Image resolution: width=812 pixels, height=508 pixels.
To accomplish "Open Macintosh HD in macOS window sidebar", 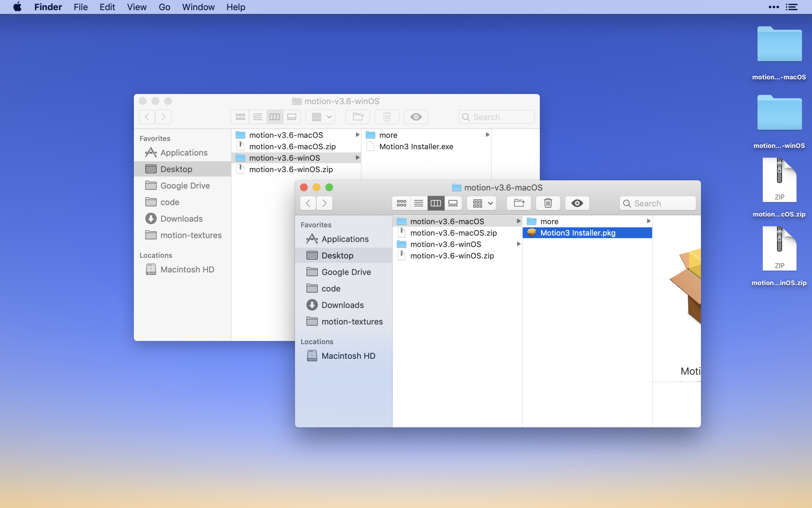I will click(343, 356).
